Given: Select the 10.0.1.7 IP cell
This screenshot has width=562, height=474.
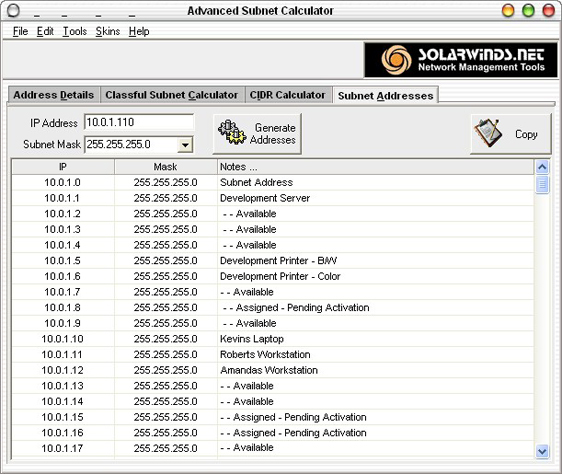Looking at the screenshot, I should click(63, 292).
